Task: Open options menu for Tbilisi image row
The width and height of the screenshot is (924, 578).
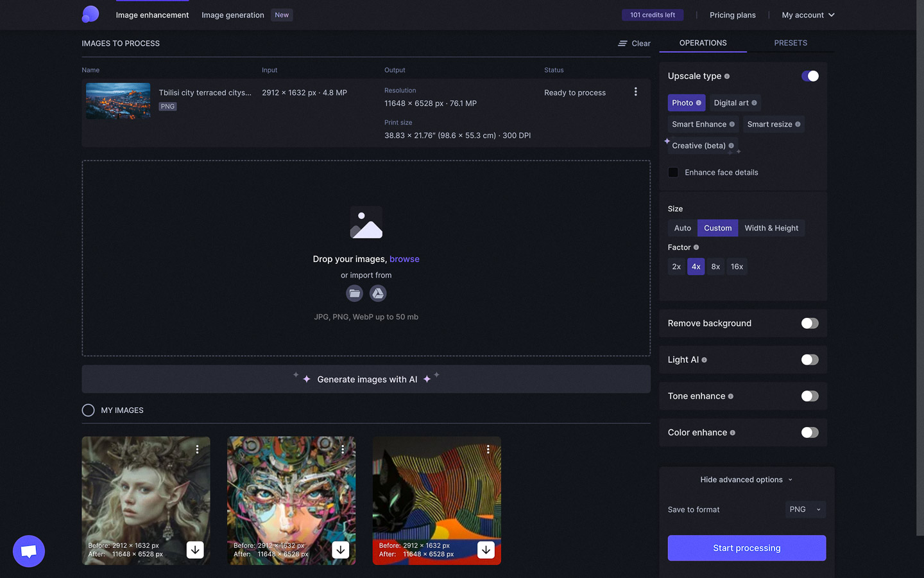Action: 635,92
